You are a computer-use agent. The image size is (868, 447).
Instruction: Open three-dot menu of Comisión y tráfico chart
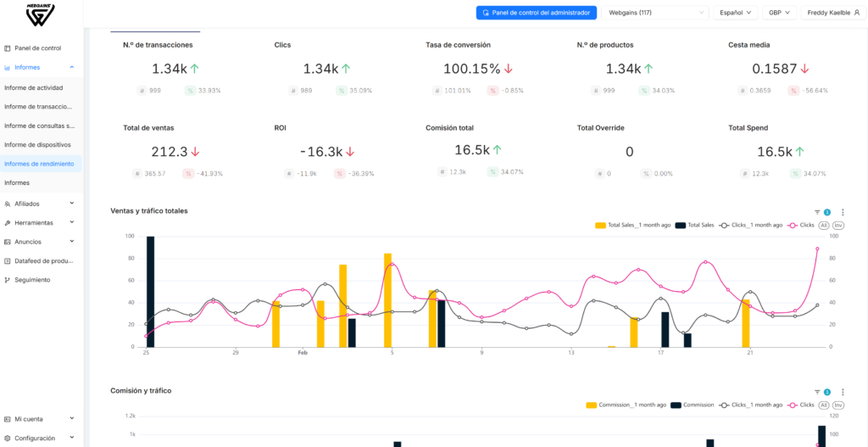843,392
